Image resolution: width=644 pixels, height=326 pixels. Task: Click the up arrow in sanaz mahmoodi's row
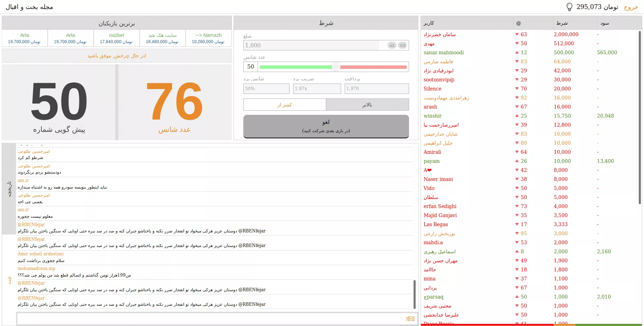[517, 53]
